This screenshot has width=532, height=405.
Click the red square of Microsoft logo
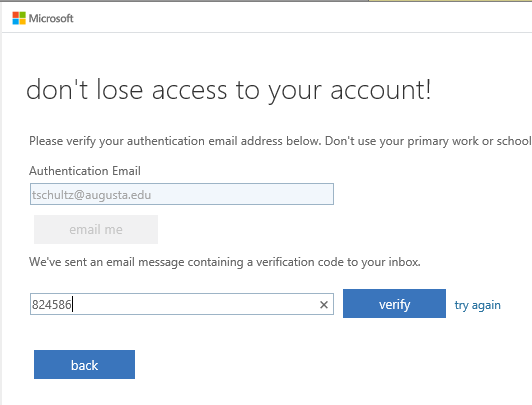coord(16,15)
